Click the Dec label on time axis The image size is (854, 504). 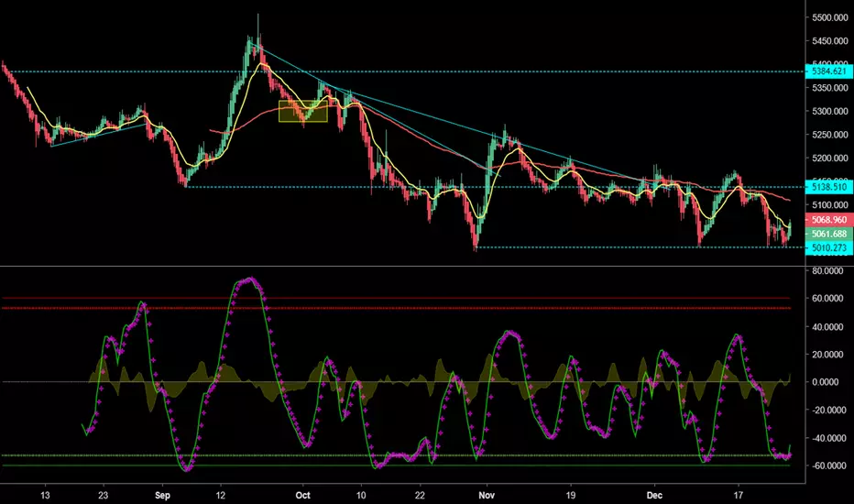pyautogui.click(x=654, y=495)
